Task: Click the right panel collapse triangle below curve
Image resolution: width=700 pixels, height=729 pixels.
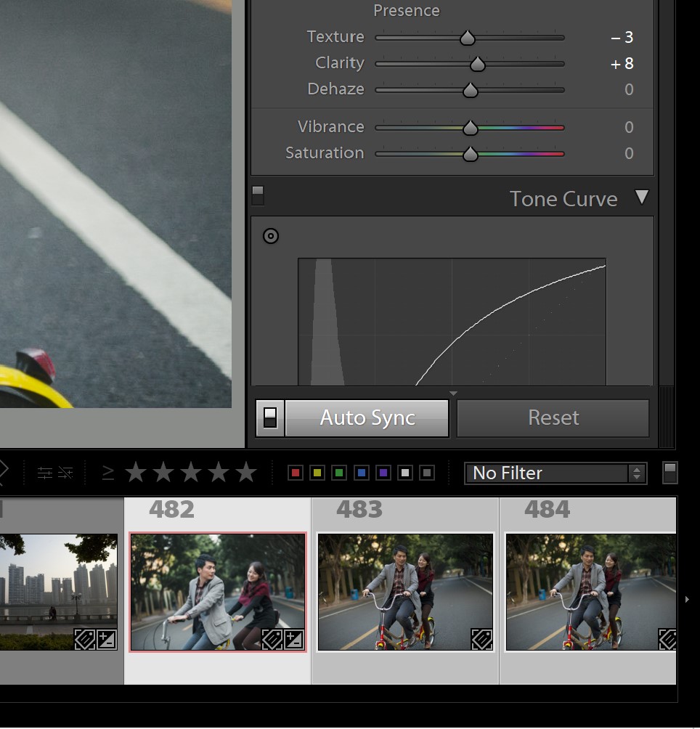Action: pos(453,394)
